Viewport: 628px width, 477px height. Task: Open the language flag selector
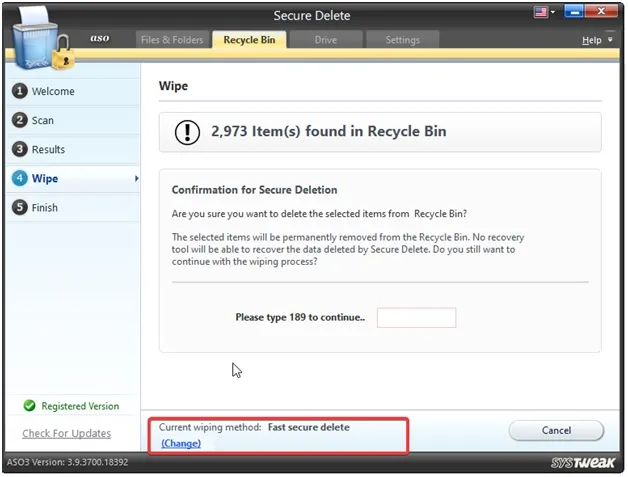[x=544, y=12]
